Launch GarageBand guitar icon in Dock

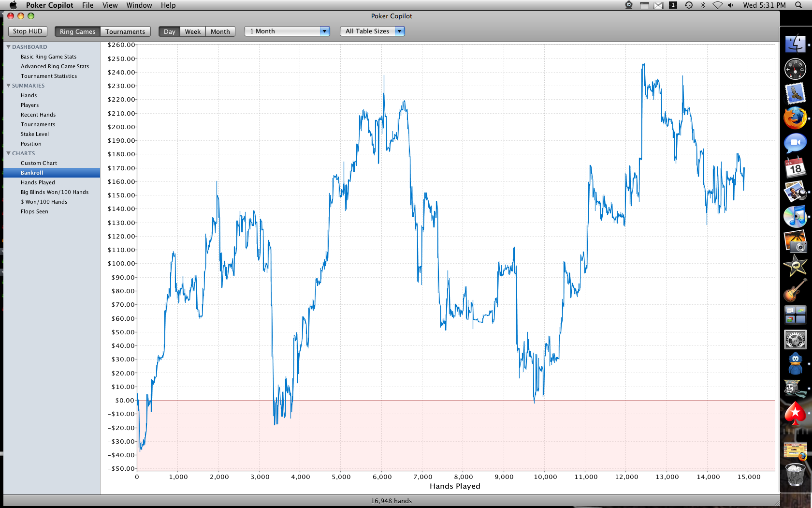pyautogui.click(x=795, y=290)
